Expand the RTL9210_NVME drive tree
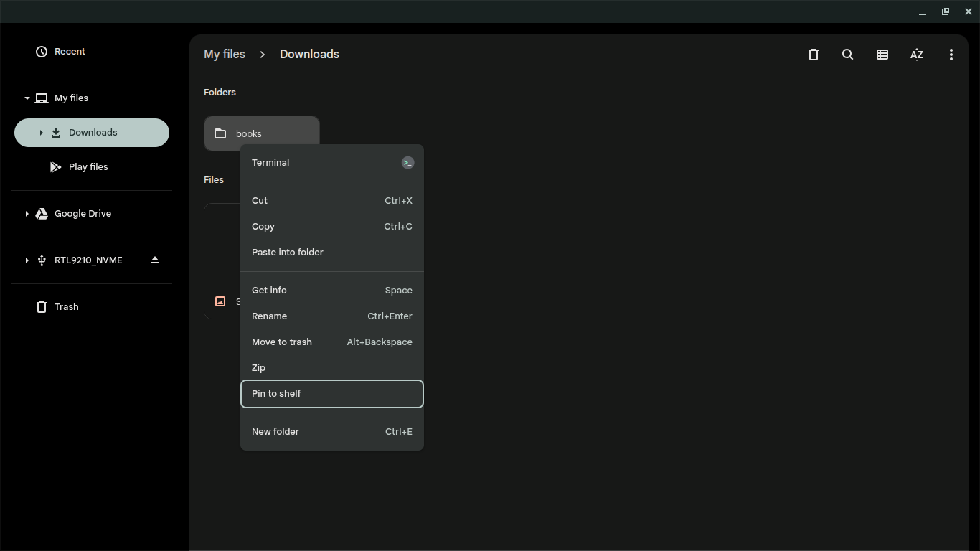This screenshot has width=980, height=551. pyautogui.click(x=27, y=260)
